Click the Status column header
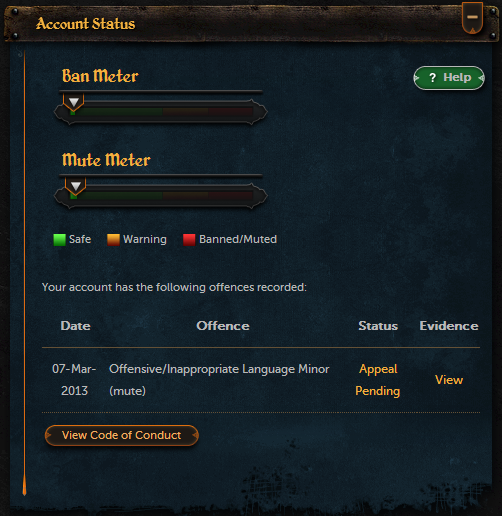The width and height of the screenshot is (502, 516). (378, 326)
